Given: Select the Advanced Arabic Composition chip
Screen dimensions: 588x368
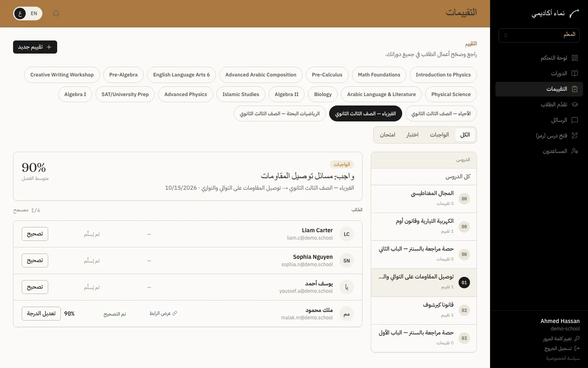Looking at the screenshot, I should [261, 75].
